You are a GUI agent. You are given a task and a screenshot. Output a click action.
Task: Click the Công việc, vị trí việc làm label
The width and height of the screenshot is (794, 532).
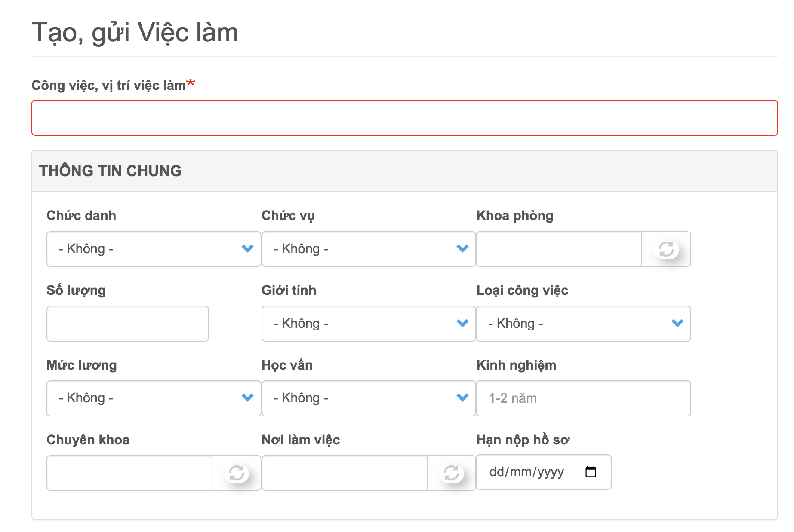108,86
